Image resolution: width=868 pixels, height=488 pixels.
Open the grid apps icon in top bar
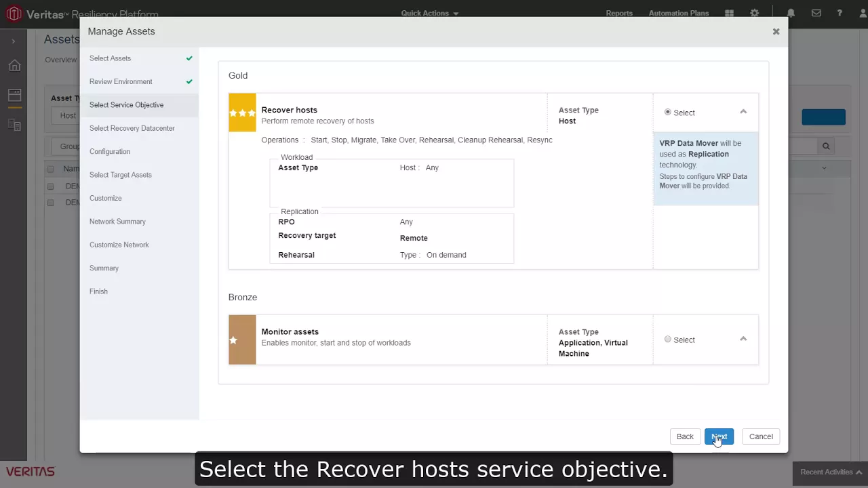coord(729,13)
